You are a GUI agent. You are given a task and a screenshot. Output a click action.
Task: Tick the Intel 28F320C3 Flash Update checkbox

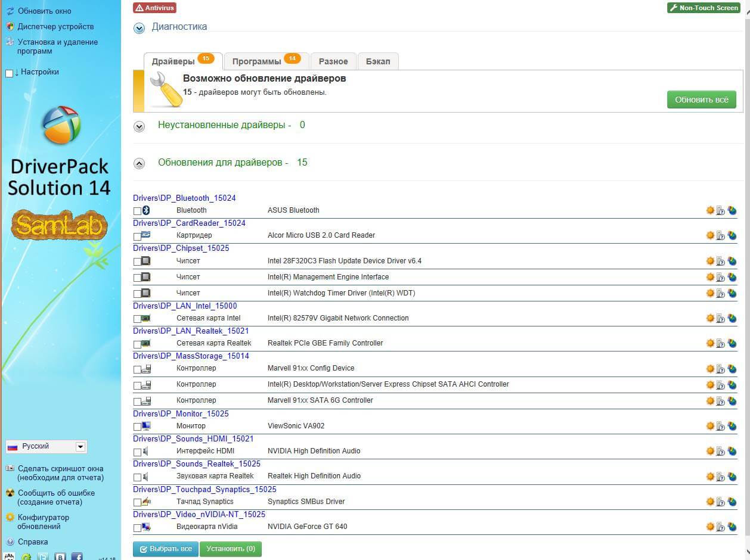[137, 262]
